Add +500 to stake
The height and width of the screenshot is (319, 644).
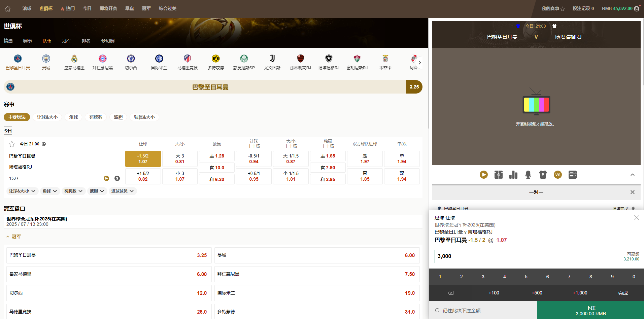pos(537,293)
